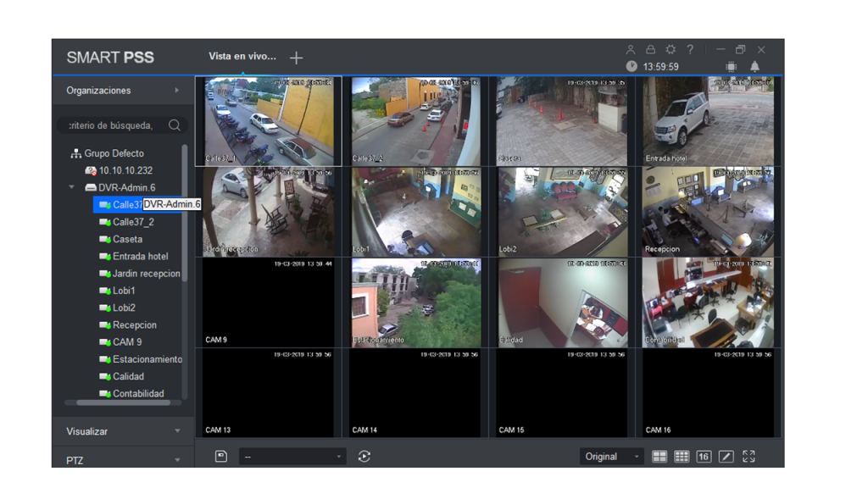This screenshot has width=868, height=488.
Task: Click the CPU chip status icon
Action: [732, 66]
